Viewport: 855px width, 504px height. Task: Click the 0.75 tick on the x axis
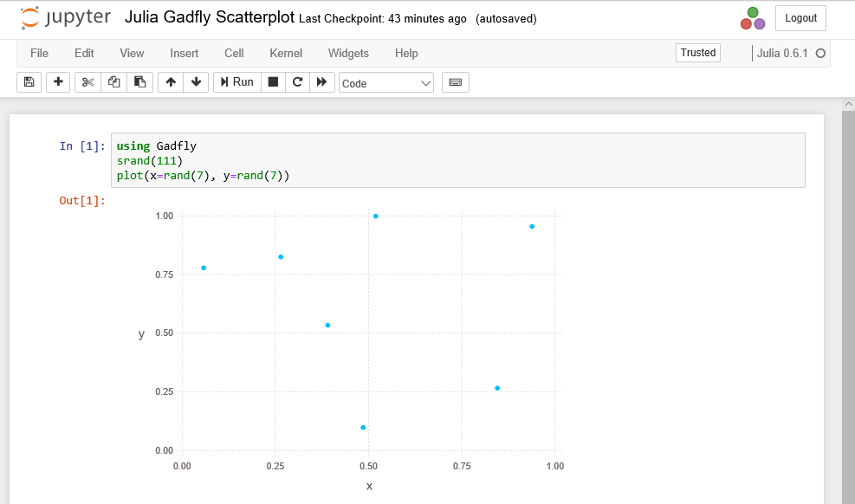pos(462,466)
